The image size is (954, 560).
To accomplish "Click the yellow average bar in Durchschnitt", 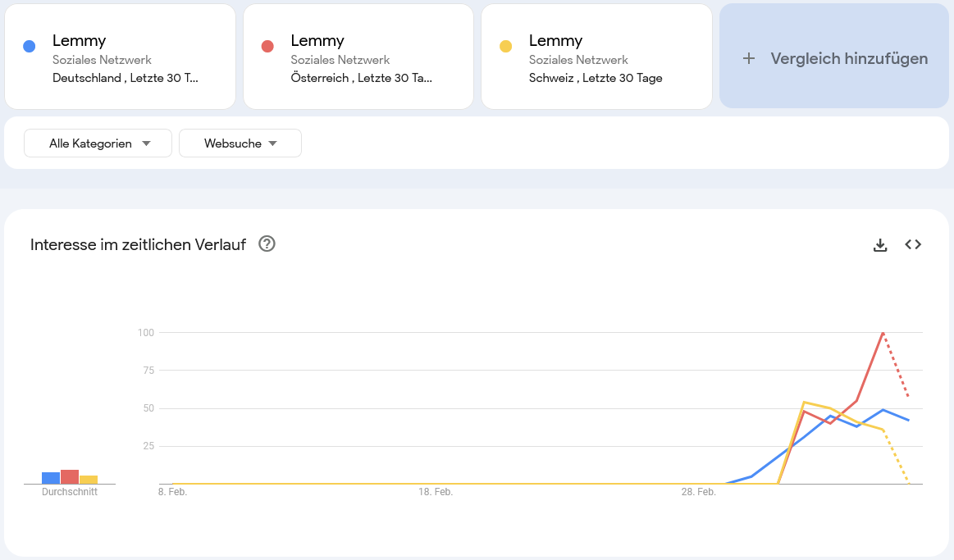I will (89, 480).
